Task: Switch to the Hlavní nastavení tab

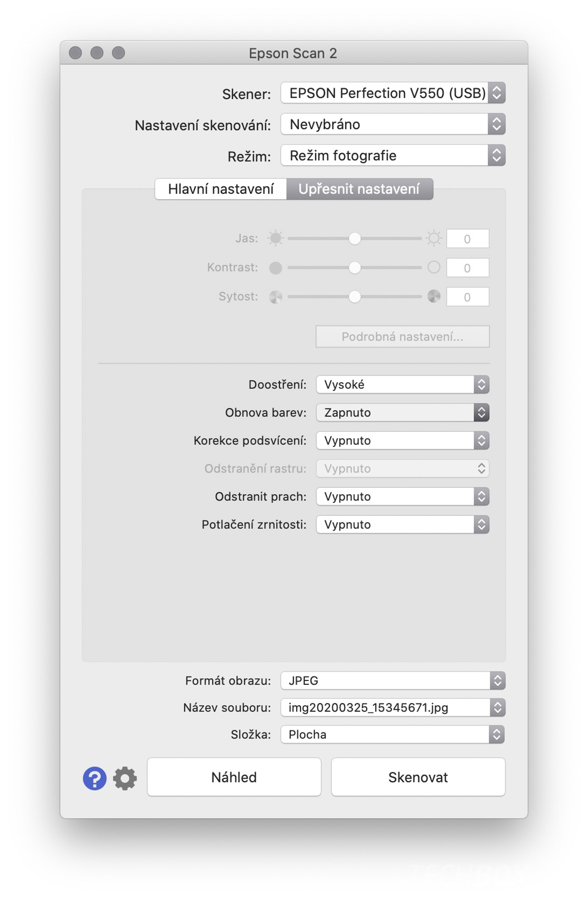Action: 221,189
